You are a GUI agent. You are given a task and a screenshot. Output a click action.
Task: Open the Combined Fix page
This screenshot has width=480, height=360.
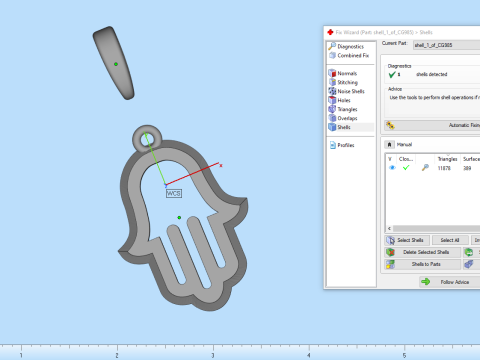click(349, 55)
